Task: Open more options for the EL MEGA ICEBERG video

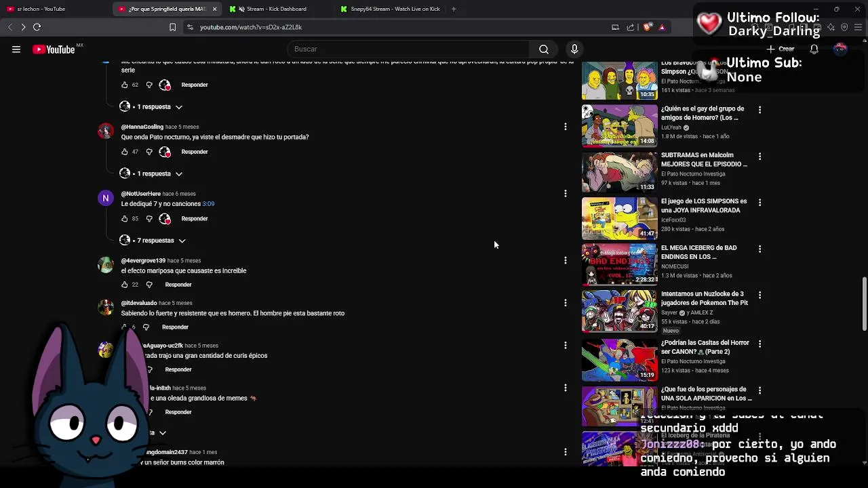Action: click(x=759, y=249)
